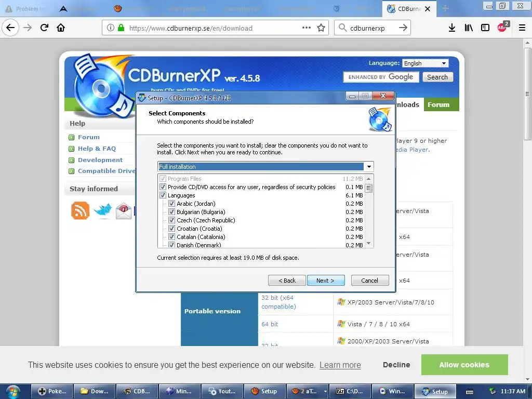Open the Twitter bird icon
532x399 pixels.
tap(102, 210)
